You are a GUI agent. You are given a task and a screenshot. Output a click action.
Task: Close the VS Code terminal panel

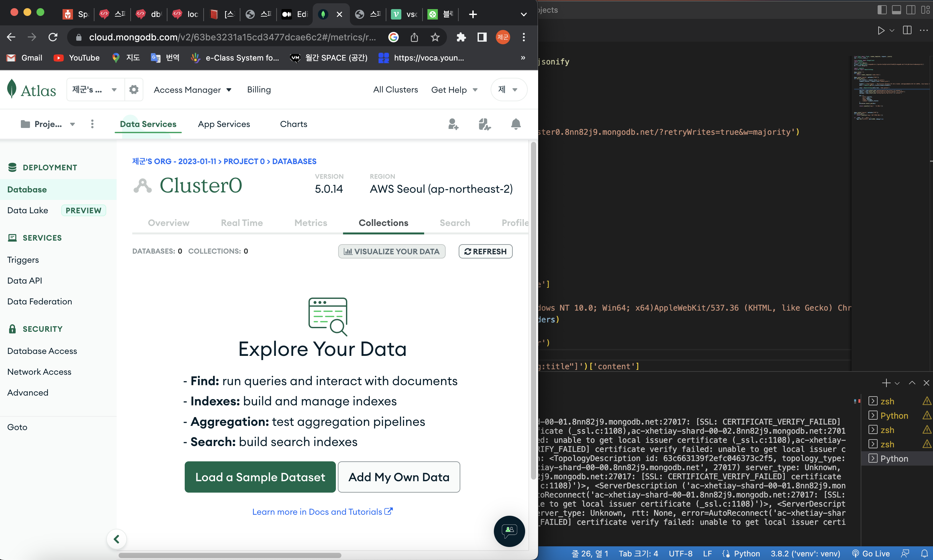point(926,383)
